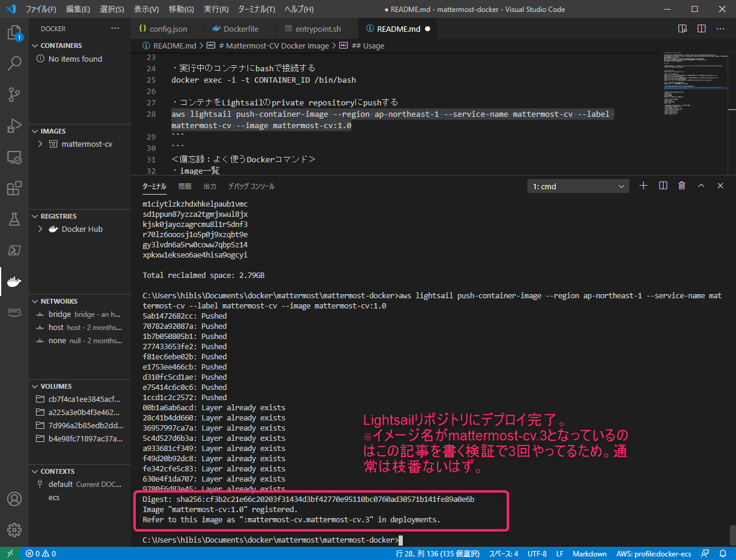Screen dimensions: 736x560
Task: Split the terminal panel
Action: click(x=663, y=186)
